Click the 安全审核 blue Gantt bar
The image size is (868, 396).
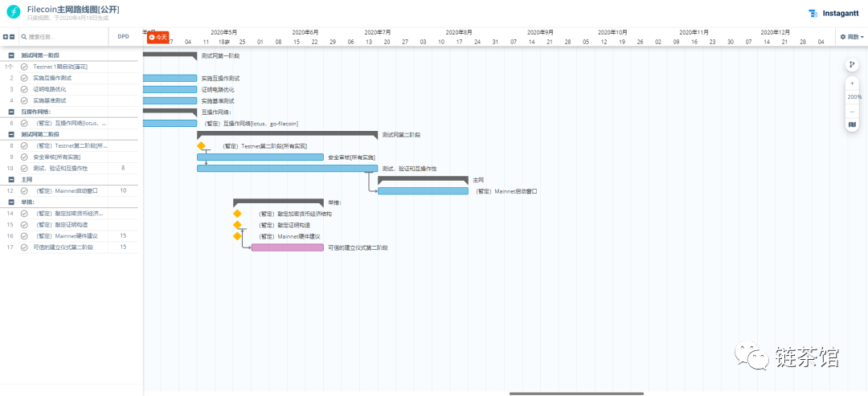260,157
